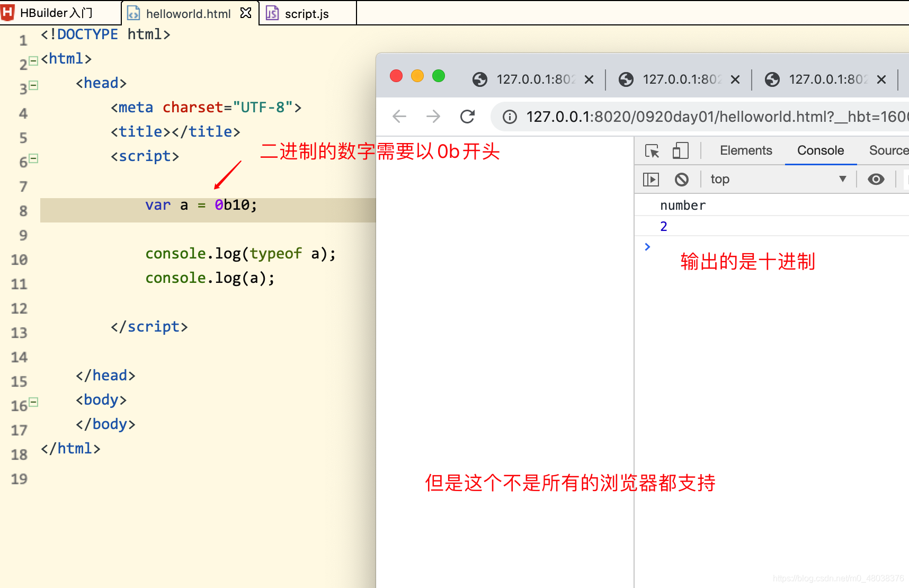Show the console sidebar

click(x=651, y=180)
